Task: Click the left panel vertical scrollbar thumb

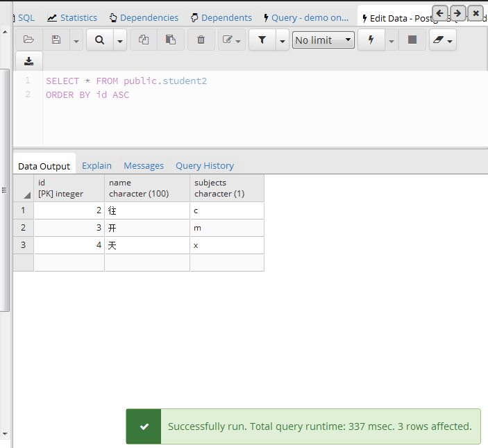Action: click(5, 190)
